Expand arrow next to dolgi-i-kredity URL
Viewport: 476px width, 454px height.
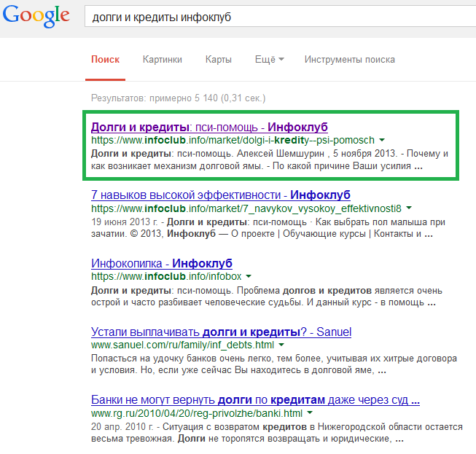(382, 140)
